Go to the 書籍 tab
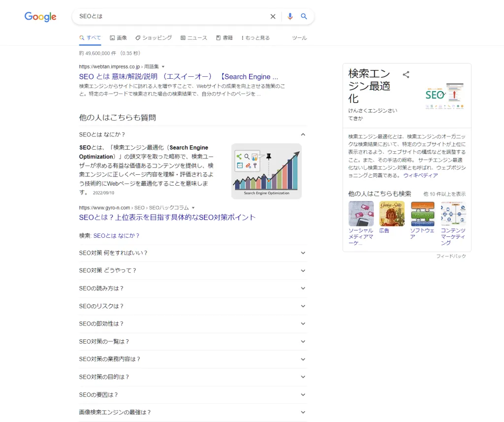The width and height of the screenshot is (504, 422). [224, 38]
